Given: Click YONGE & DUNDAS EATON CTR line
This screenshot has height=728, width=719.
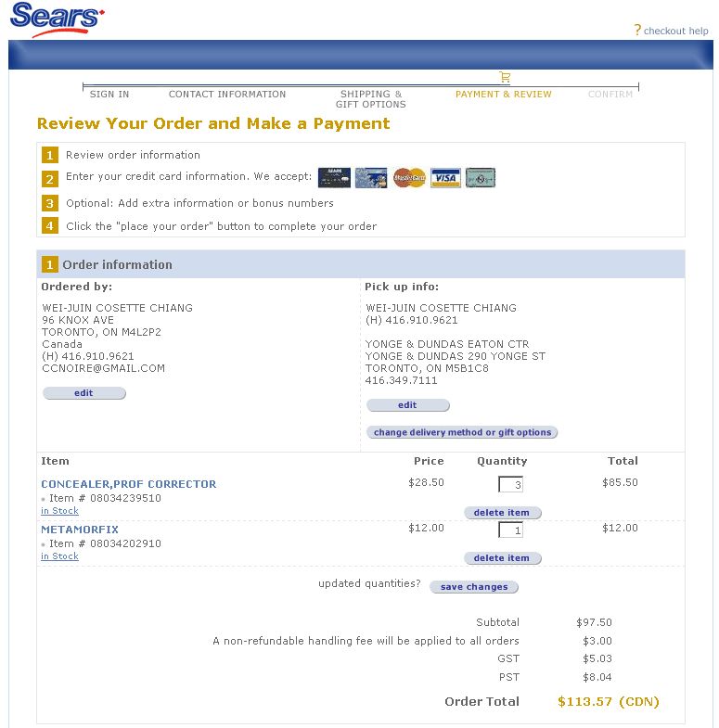Looking at the screenshot, I should point(447,344).
